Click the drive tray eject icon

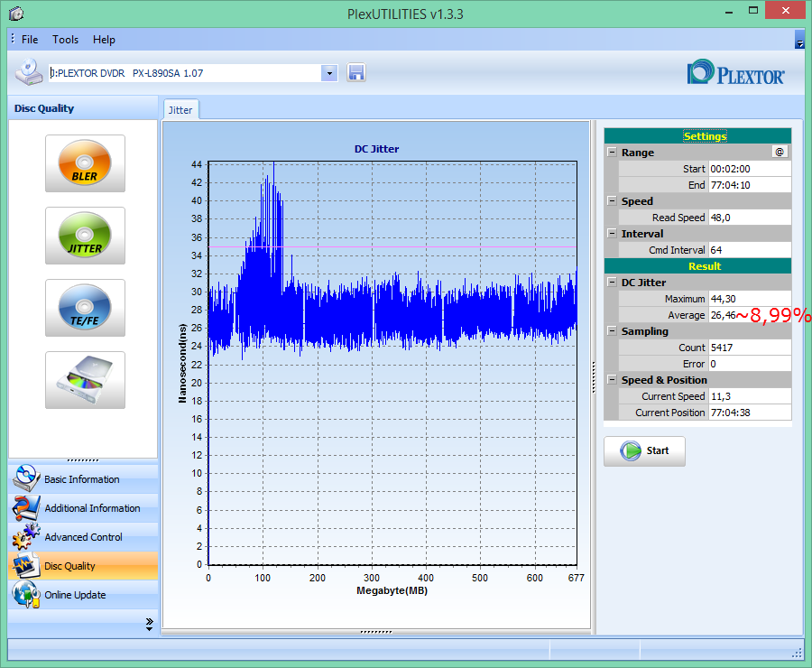pos(85,380)
